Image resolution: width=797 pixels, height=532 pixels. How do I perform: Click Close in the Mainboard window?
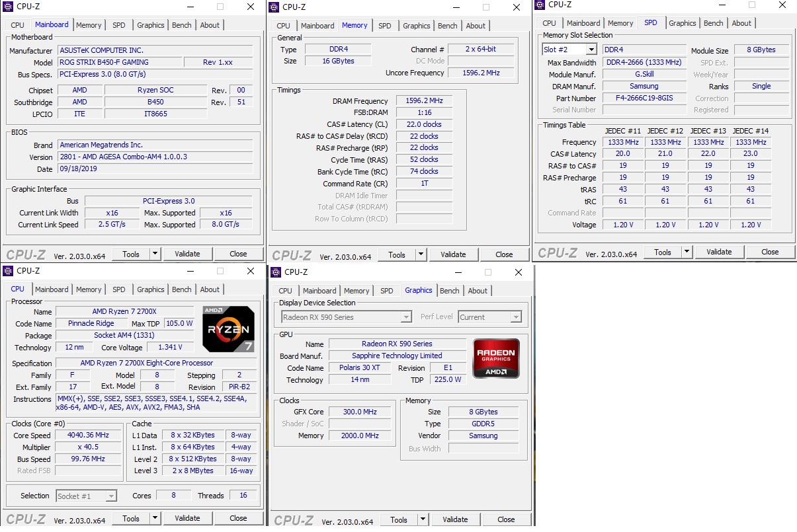pyautogui.click(x=239, y=254)
